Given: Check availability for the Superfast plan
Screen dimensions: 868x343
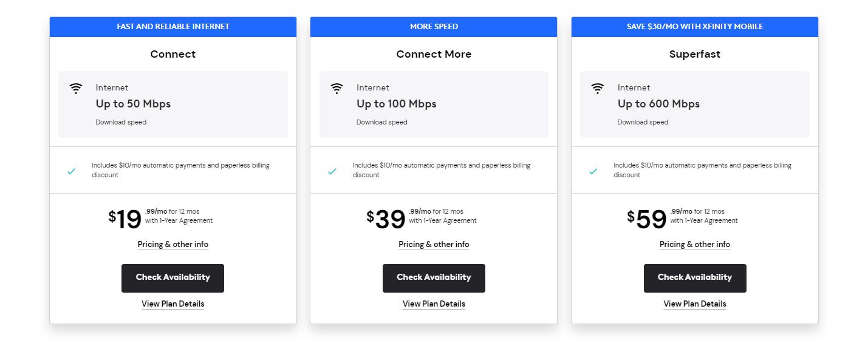Looking at the screenshot, I should tap(695, 278).
